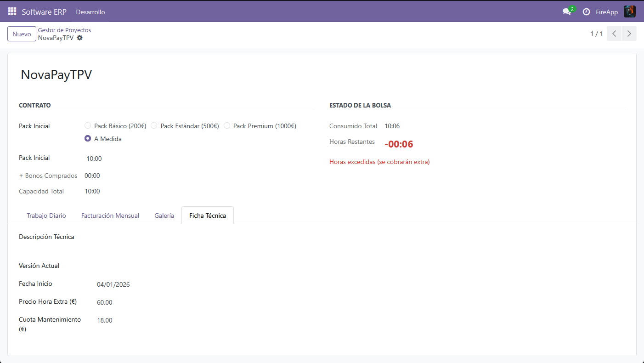
Task: Click the CONTRATO section heading
Action: coord(35,105)
